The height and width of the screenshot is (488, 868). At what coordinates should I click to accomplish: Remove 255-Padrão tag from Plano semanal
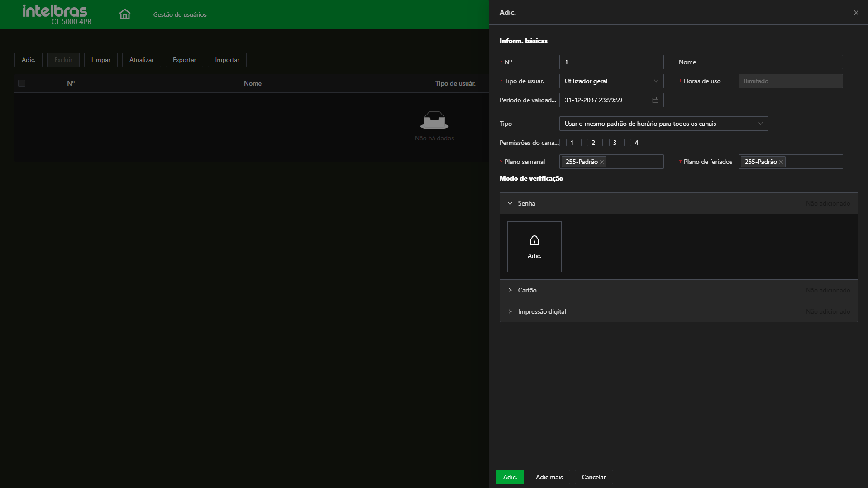pos(602,162)
